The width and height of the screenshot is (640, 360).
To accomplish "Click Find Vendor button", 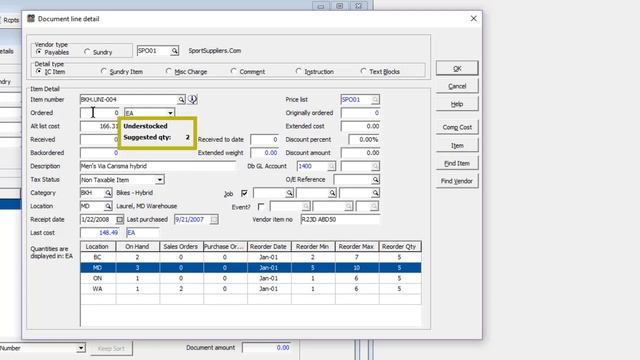I will pyautogui.click(x=457, y=181).
